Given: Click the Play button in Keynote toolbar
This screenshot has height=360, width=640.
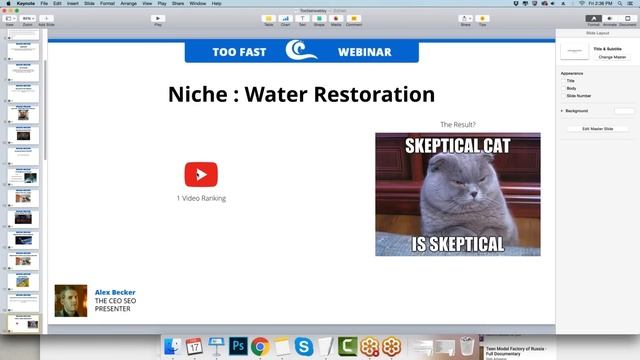Looking at the screenshot, I should (158, 18).
